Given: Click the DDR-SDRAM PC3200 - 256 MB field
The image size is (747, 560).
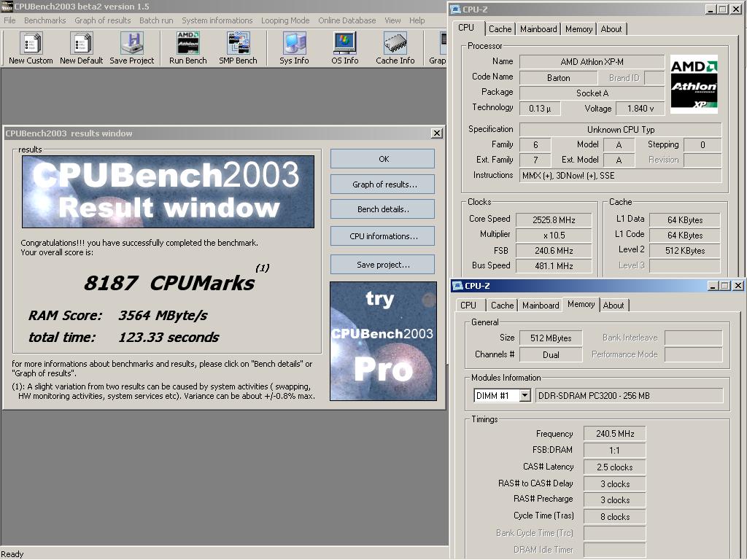Looking at the screenshot, I should [x=629, y=396].
